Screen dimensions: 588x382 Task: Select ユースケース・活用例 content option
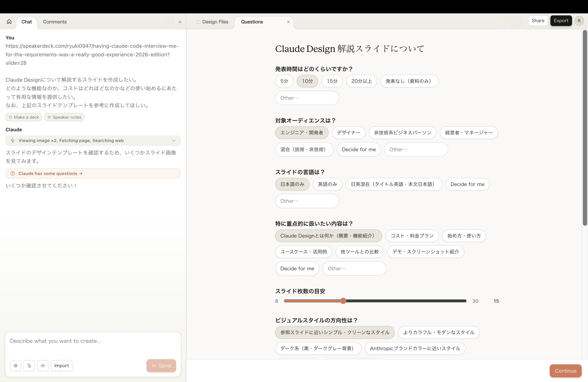pos(303,252)
